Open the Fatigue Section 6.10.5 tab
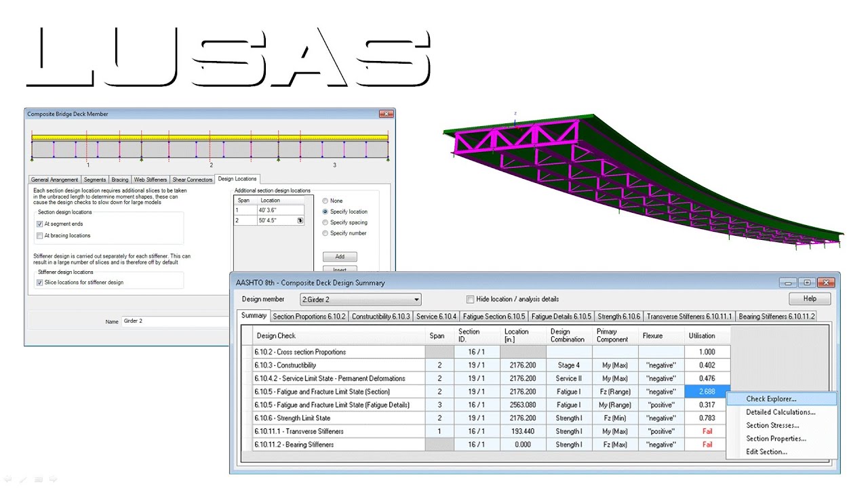This screenshot has height=488, width=868. 494,317
